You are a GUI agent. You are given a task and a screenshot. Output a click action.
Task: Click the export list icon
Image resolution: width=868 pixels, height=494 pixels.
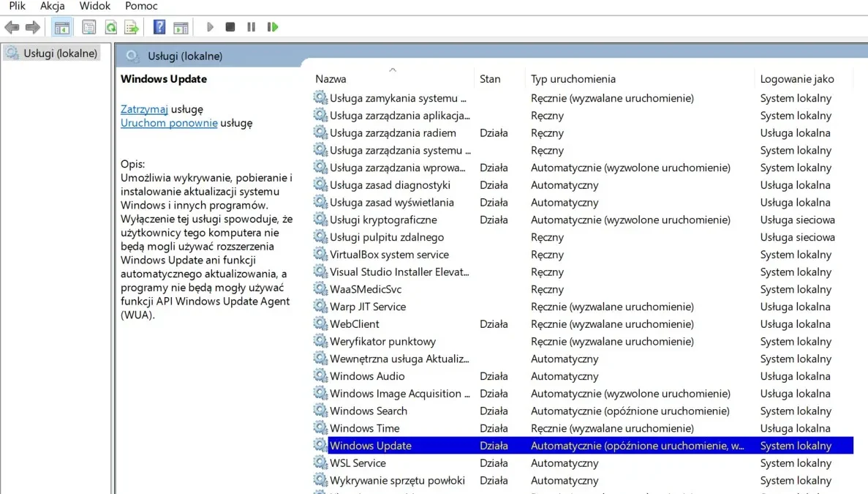pyautogui.click(x=132, y=27)
